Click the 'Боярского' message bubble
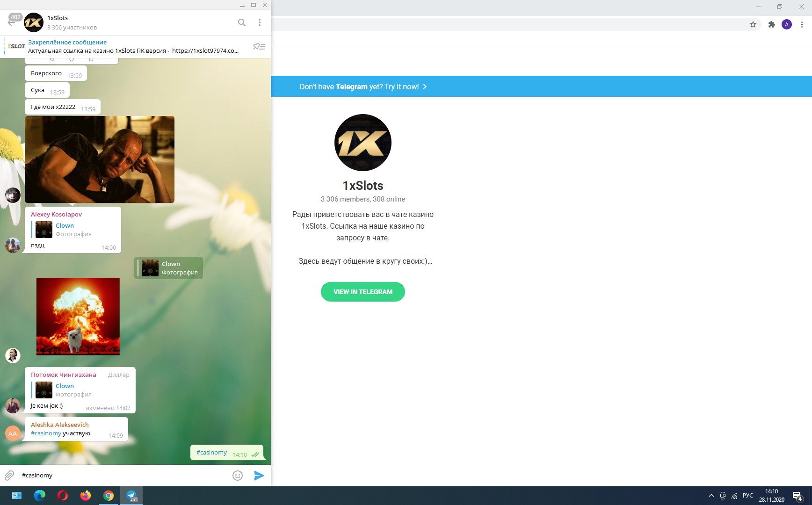This screenshot has height=505, width=812. [56, 73]
